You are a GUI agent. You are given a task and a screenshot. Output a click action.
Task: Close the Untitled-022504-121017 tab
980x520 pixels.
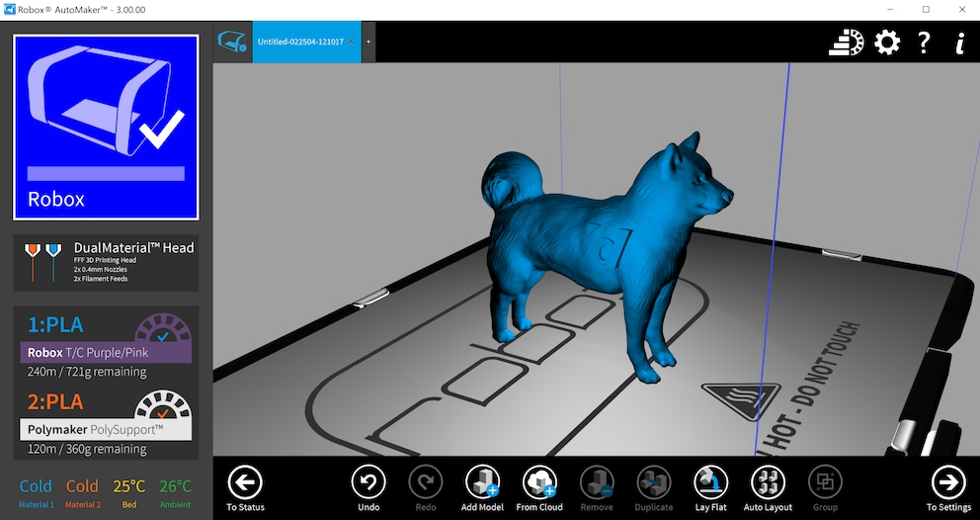pyautogui.click(x=351, y=42)
